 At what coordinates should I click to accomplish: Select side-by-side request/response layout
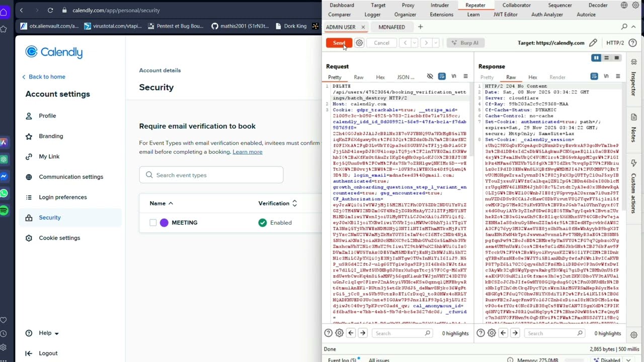click(x=596, y=58)
